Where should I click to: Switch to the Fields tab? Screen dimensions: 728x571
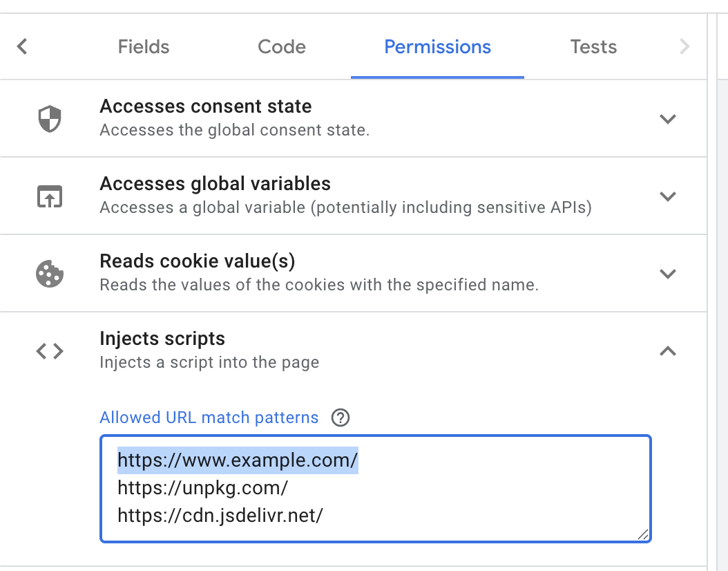tap(144, 47)
